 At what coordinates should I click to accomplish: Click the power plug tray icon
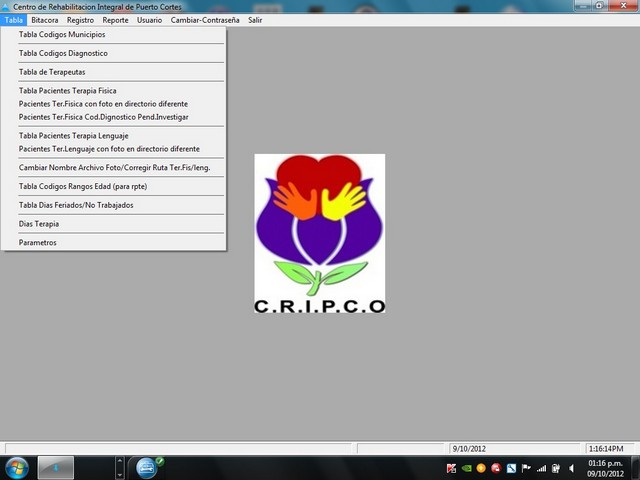(x=556, y=468)
